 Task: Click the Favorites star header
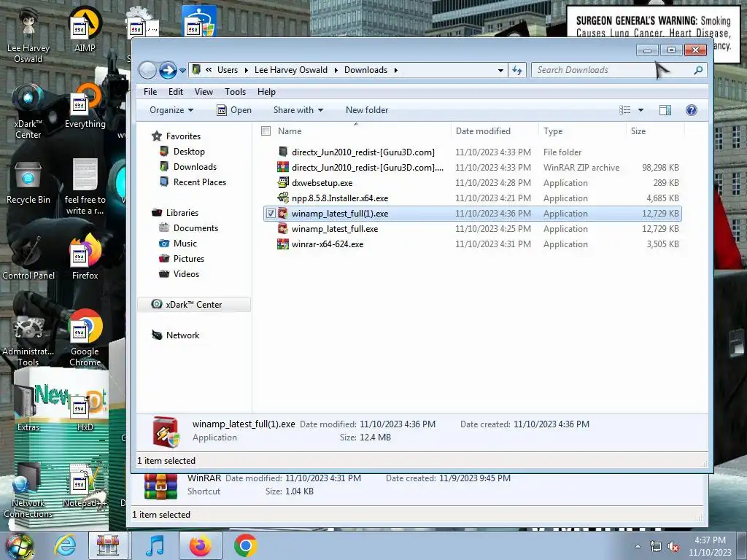pyautogui.click(x=176, y=136)
